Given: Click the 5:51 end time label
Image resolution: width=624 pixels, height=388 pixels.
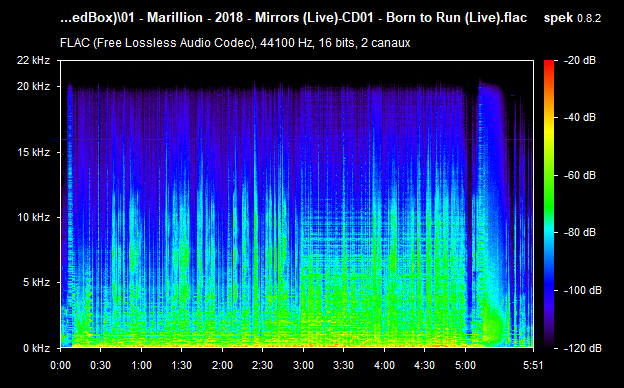Looking at the screenshot, I should 533,365.
